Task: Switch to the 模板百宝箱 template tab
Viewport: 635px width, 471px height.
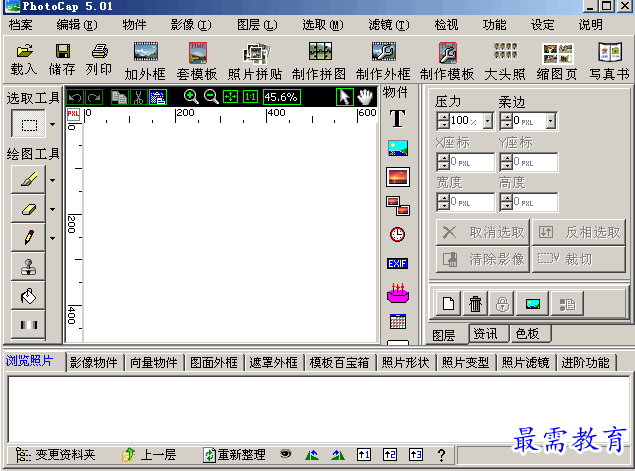Action: tap(339, 362)
